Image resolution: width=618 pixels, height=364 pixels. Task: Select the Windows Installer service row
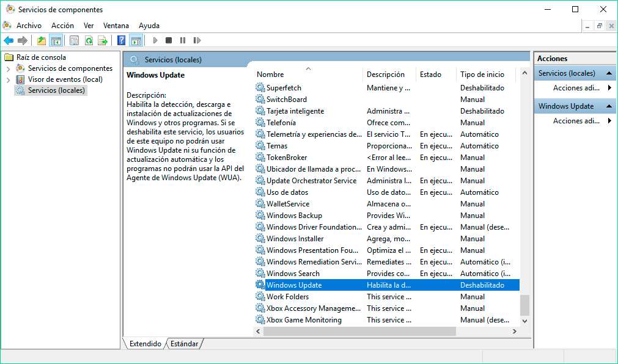tap(387, 238)
